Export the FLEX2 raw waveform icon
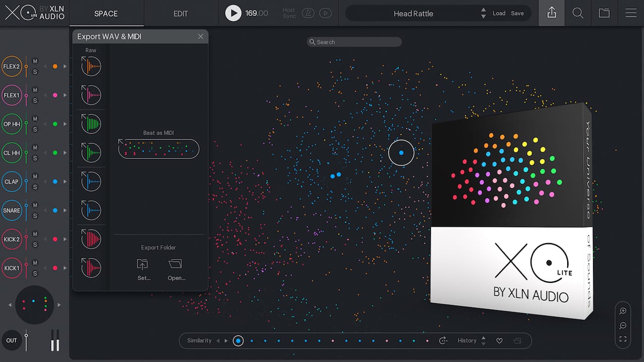644x362 pixels. click(91, 66)
